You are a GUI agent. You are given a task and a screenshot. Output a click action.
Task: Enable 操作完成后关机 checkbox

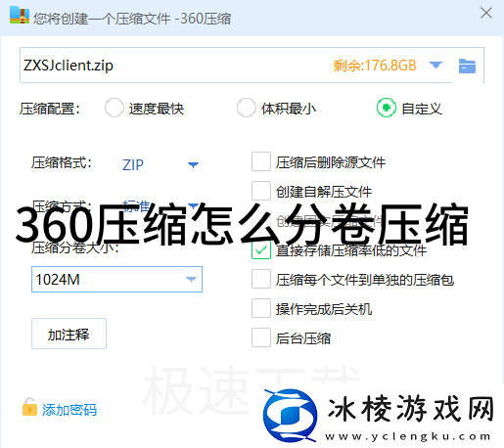(x=261, y=308)
